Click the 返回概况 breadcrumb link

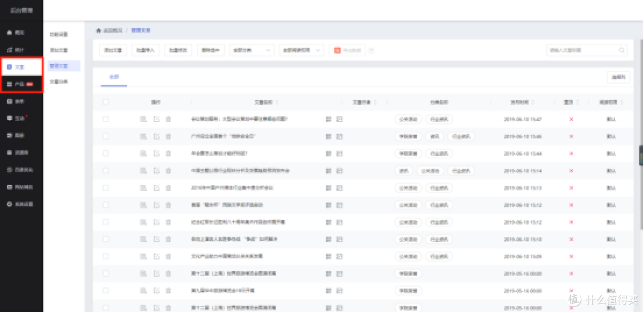click(x=113, y=30)
